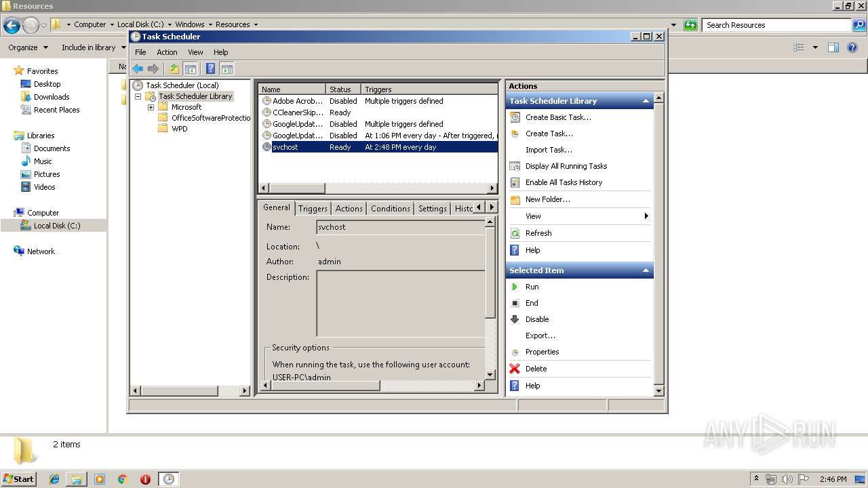Screen dimensions: 868x488
Task: Click Display All Running Tasks
Action: [x=566, y=166]
